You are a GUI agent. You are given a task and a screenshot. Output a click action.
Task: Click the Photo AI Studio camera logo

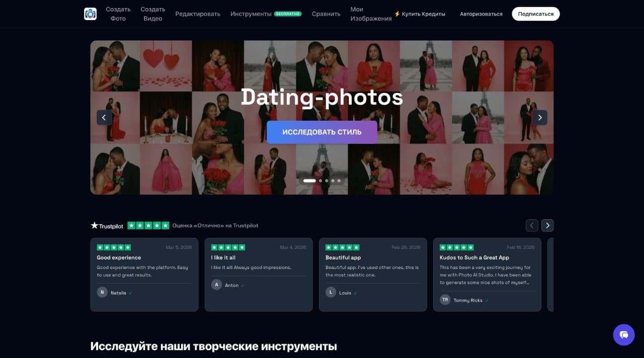[90, 14]
